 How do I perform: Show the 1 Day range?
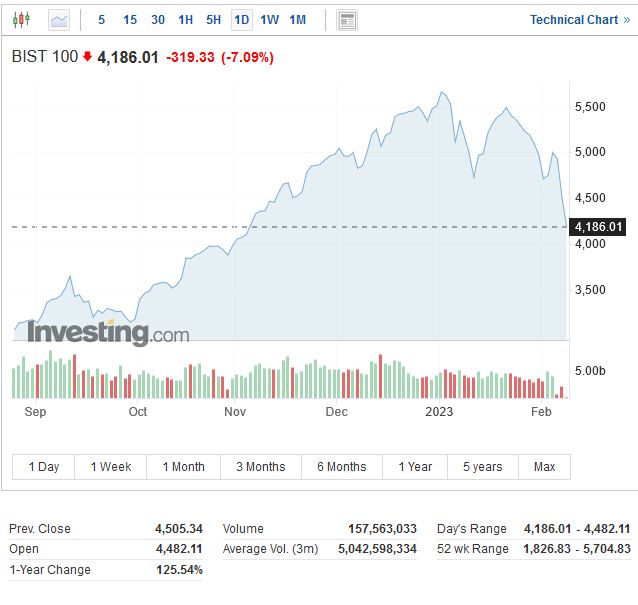[x=44, y=467]
